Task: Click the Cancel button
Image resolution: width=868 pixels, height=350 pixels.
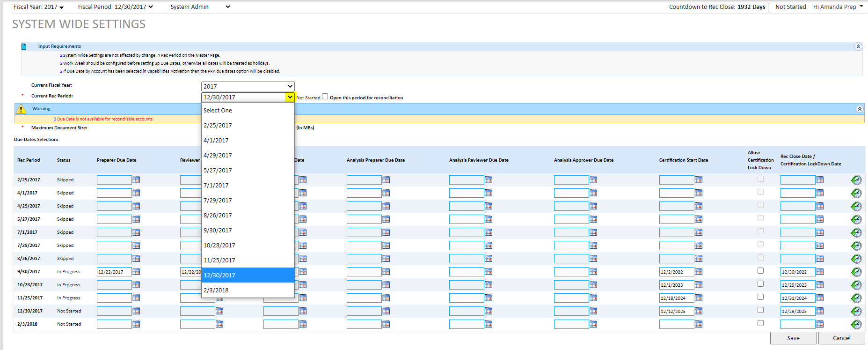Action: click(x=841, y=338)
